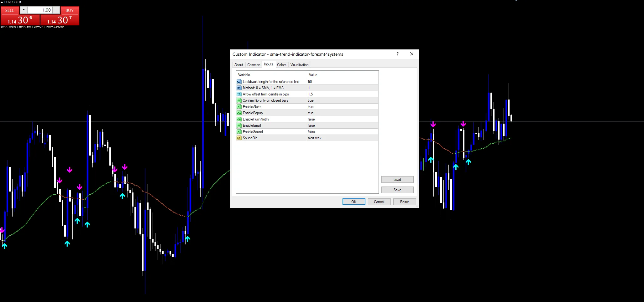Image resolution: width=644 pixels, height=302 pixels.
Task: Click the integer icon beside Method row
Action: tap(239, 88)
